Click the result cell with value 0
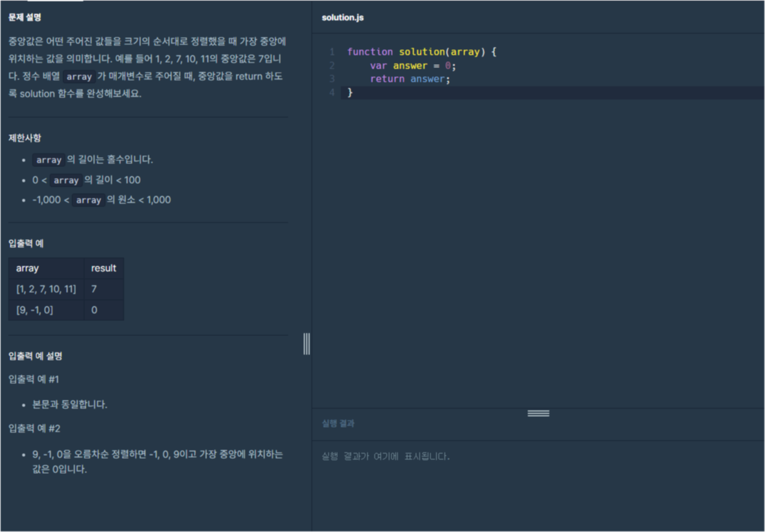This screenshot has height=532, width=765. [104, 310]
